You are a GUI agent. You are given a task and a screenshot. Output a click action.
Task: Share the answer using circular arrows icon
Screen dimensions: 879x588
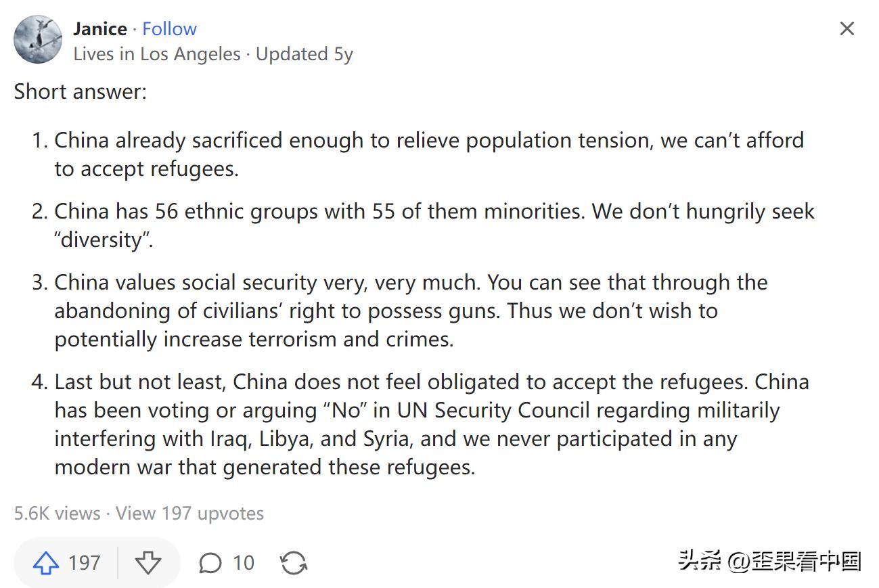click(x=294, y=562)
